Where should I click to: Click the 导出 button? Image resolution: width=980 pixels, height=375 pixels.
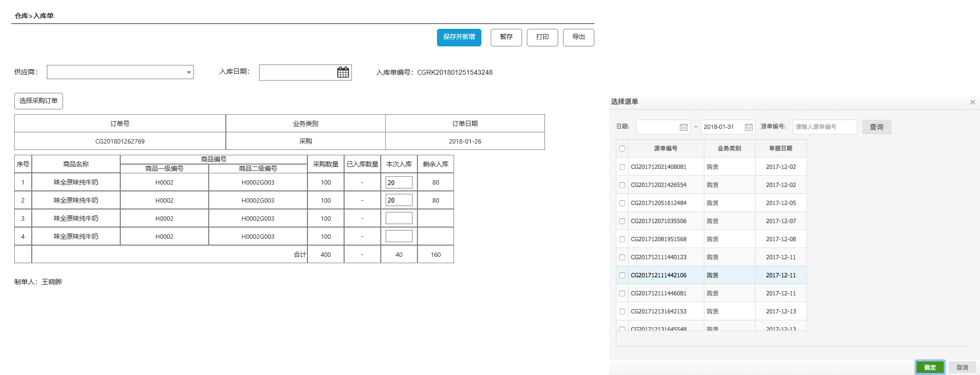[579, 38]
